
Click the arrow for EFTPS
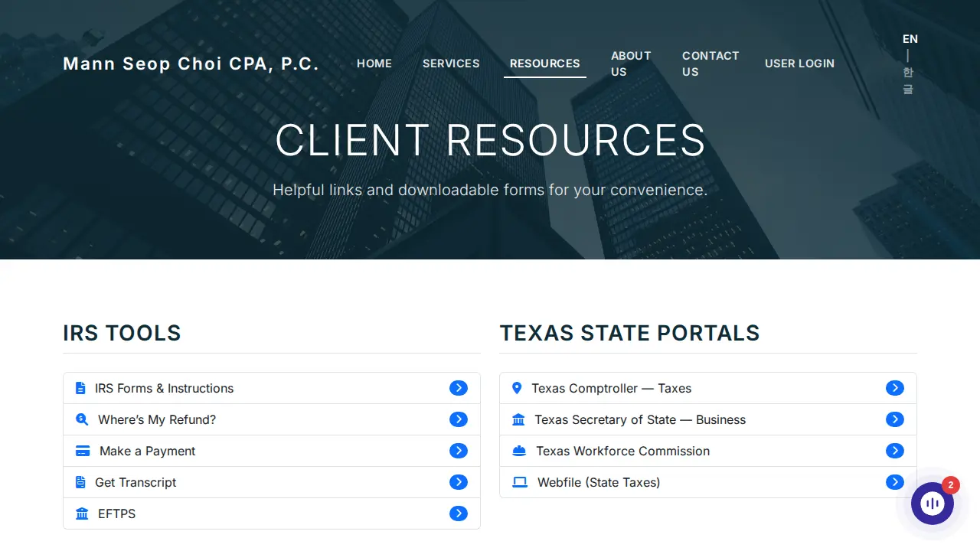click(x=459, y=514)
